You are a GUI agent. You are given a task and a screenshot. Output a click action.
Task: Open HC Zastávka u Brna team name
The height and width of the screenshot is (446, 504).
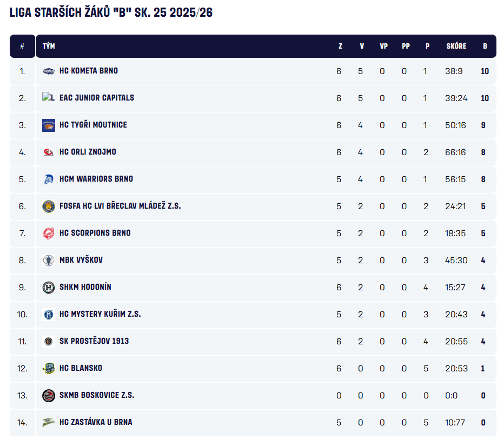[x=96, y=422]
